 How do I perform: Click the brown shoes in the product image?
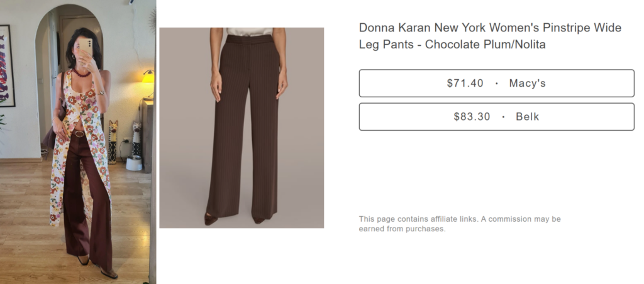(x=211, y=219)
